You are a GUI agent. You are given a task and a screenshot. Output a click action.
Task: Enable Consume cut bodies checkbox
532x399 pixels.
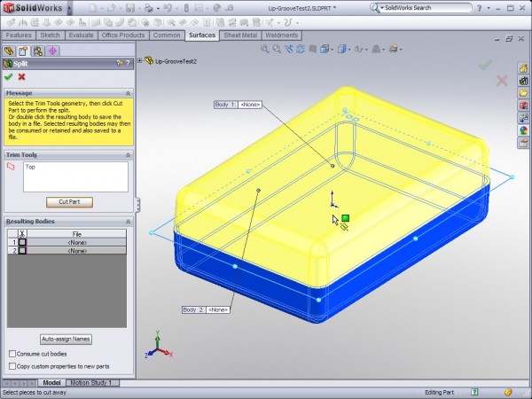pyautogui.click(x=12, y=354)
